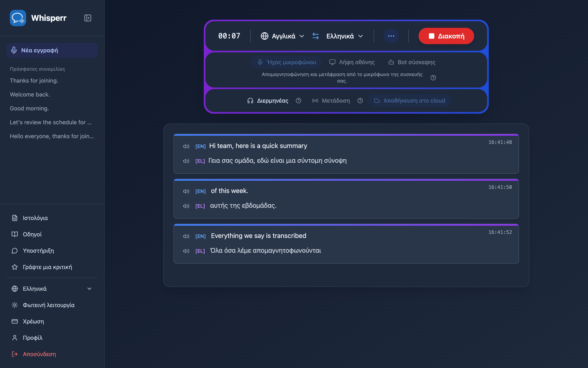Play audio for 'αυτής της εβδομάδας.'
Viewport: 588px width, 368px height.
[186, 206]
